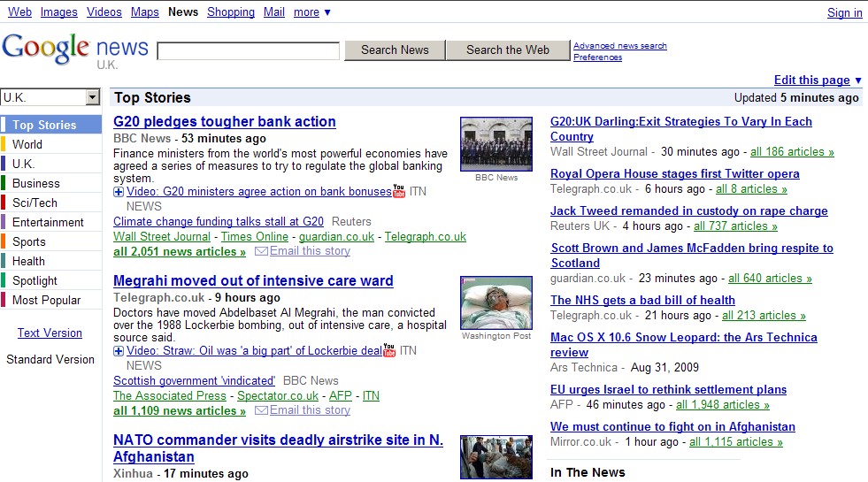Go to Mail in top navigation

pyautogui.click(x=274, y=11)
